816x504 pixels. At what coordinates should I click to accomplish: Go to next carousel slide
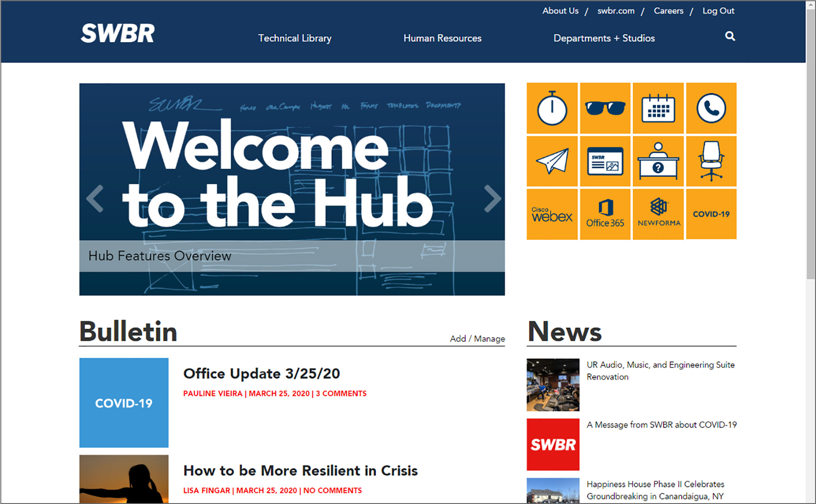[492, 199]
